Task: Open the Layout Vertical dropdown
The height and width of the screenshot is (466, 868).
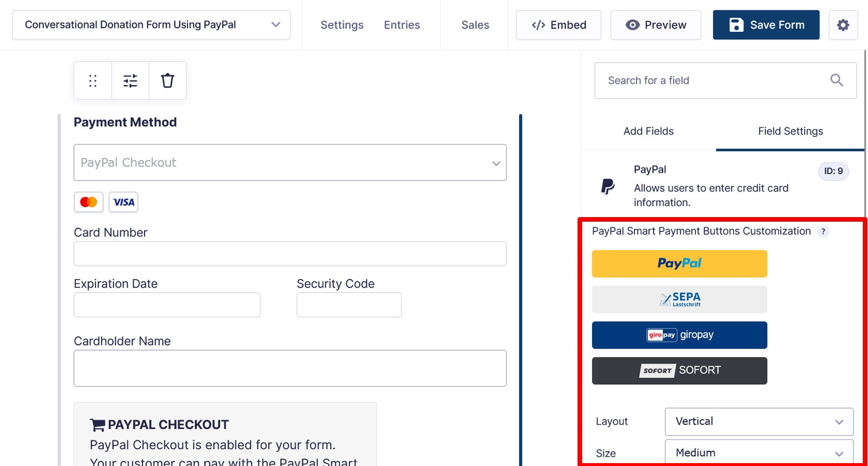Action: [759, 421]
